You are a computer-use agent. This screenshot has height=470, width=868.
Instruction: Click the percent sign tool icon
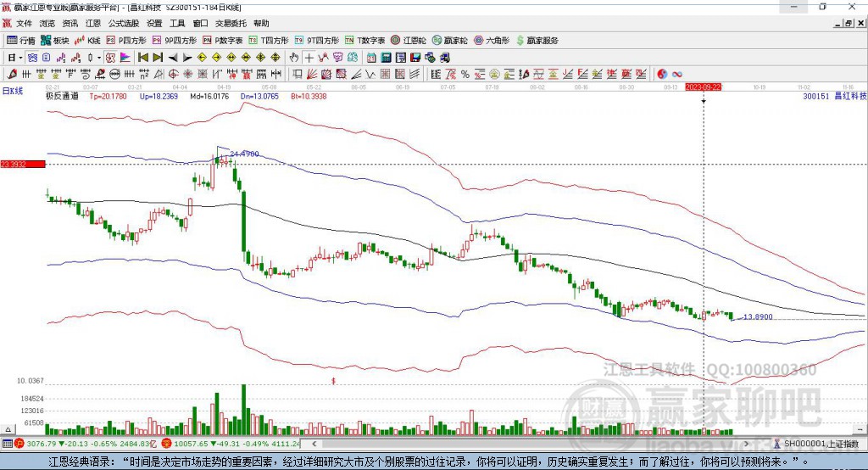(465, 74)
